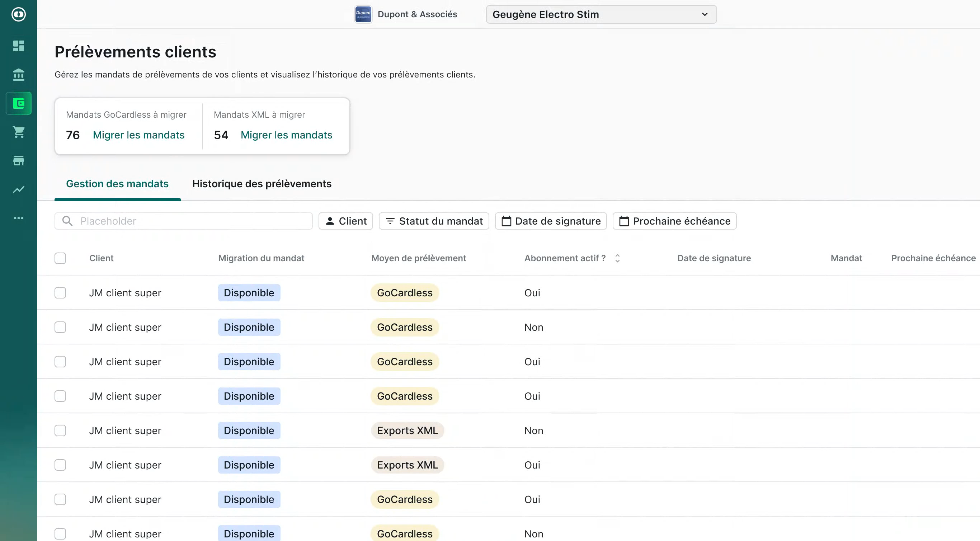Screen dimensions: 980x541
Task: Click Migrer les mandats for XML
Action: [286, 135]
